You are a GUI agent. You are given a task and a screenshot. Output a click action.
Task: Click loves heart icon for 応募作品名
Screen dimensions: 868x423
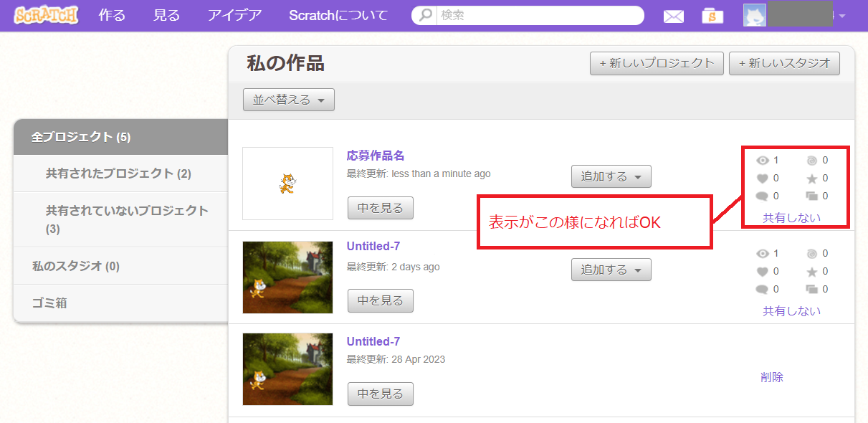(762, 179)
